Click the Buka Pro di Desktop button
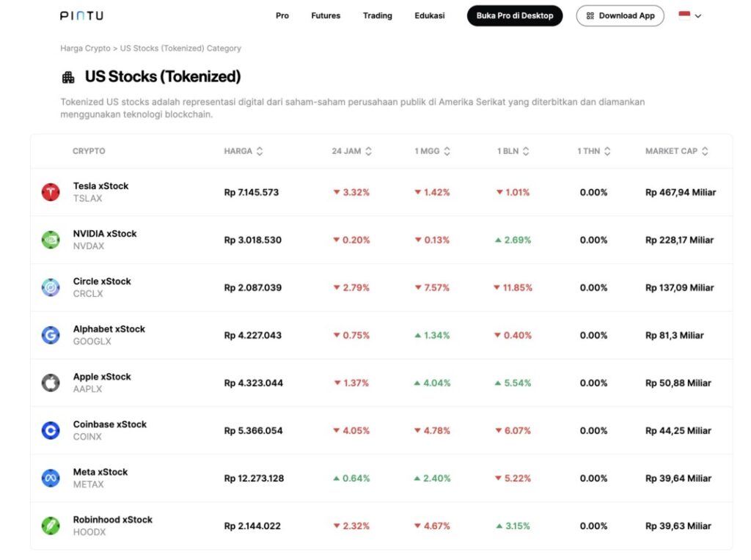 click(515, 15)
